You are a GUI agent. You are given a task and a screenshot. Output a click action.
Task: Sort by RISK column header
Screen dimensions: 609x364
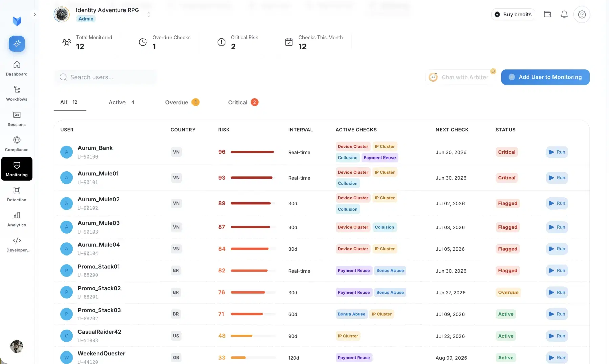[x=224, y=130]
